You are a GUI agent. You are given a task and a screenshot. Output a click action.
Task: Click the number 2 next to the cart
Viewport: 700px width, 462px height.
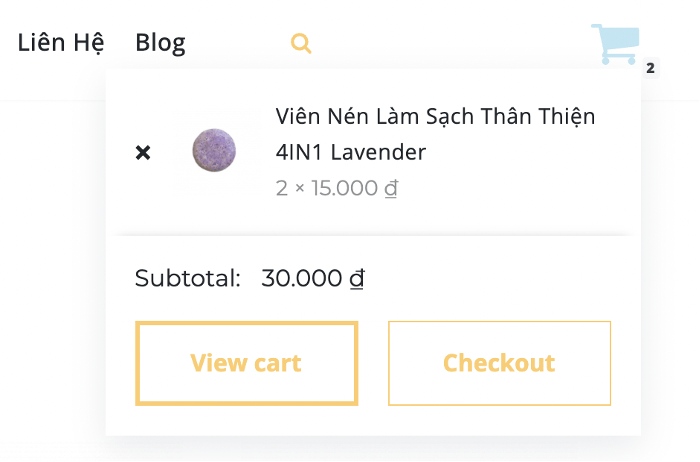650,68
